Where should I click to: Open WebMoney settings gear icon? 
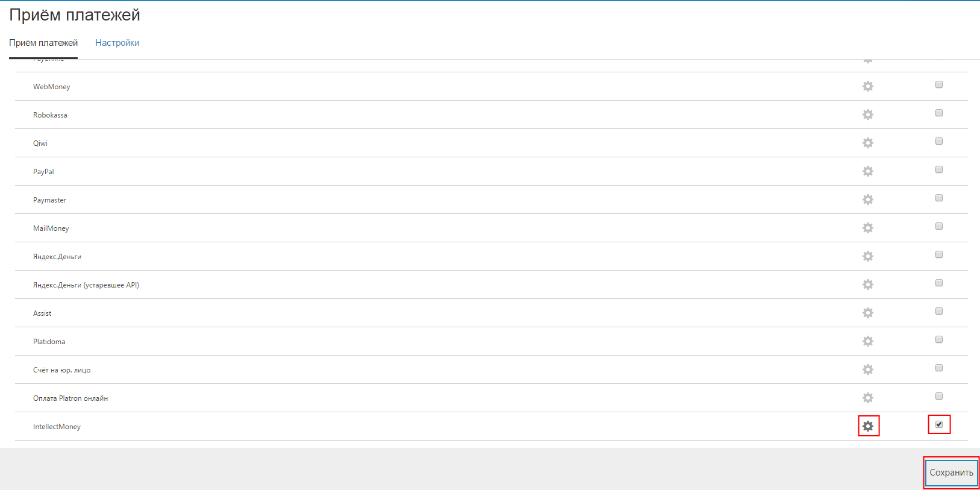coord(867,86)
